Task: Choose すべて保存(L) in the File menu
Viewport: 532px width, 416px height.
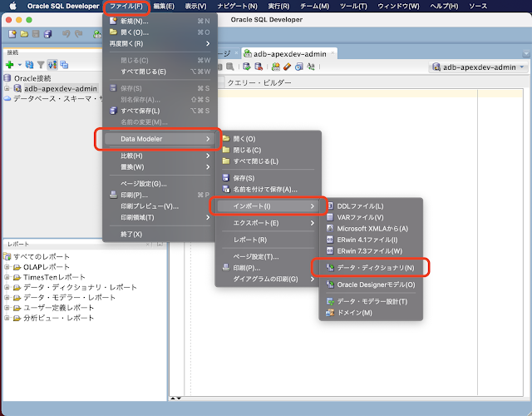Action: point(160,111)
